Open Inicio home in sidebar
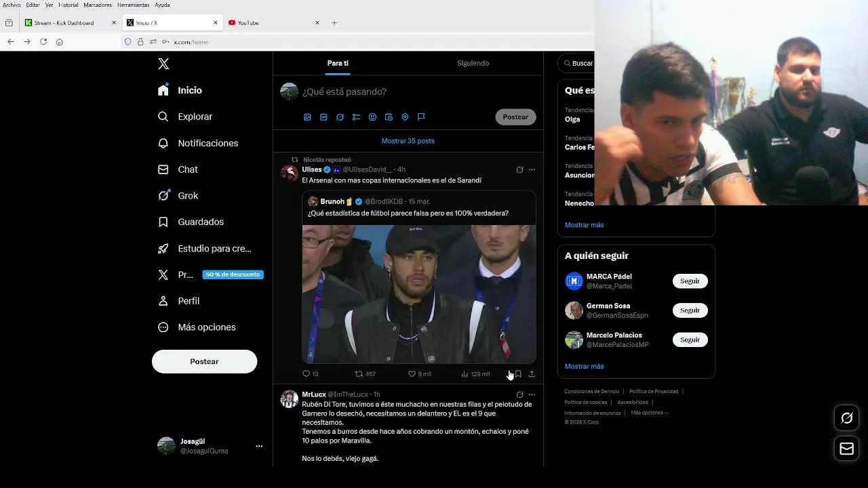Screen dimensions: 868x488 (x=180, y=90)
